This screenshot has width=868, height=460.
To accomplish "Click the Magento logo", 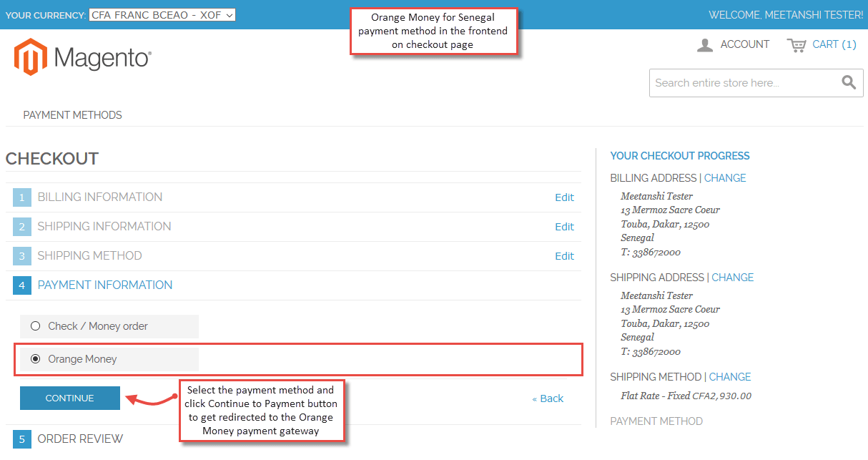I will click(82, 57).
